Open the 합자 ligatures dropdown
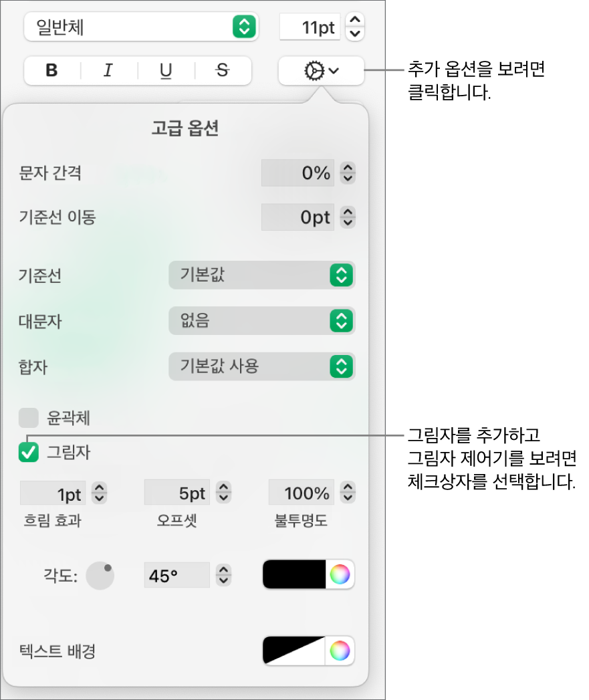 tap(261, 366)
